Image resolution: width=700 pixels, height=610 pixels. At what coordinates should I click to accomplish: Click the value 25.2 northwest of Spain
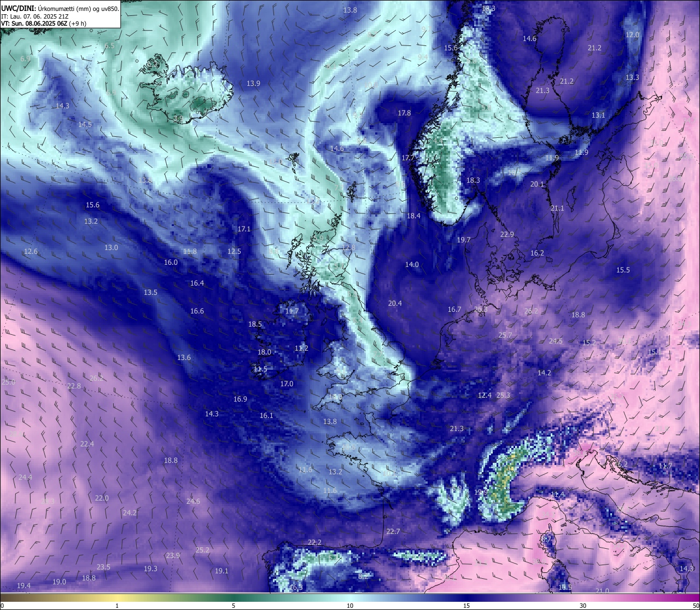pyautogui.click(x=202, y=550)
